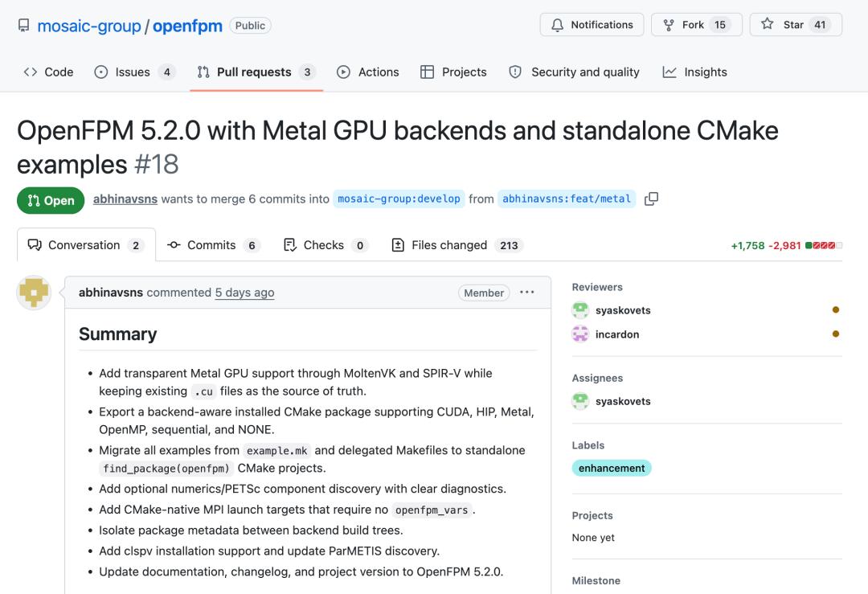
Task: Open the openfpm repository link
Action: coord(187,26)
